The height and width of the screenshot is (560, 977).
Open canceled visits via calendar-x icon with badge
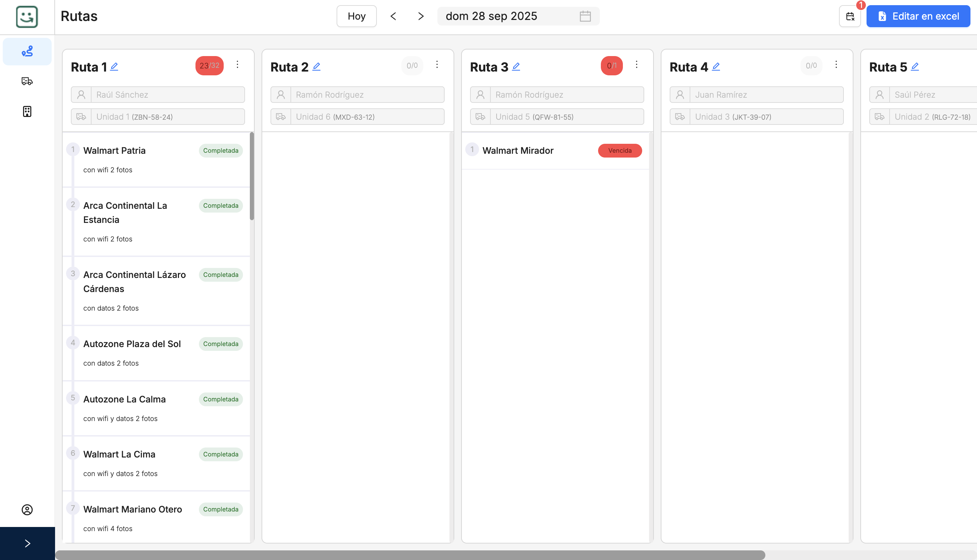click(x=850, y=16)
